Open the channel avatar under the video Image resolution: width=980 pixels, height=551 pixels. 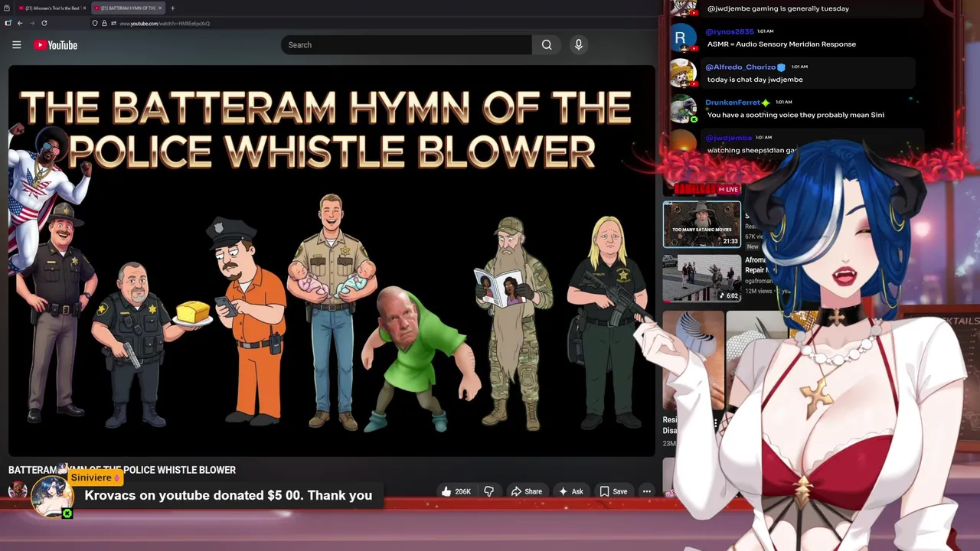click(x=17, y=491)
